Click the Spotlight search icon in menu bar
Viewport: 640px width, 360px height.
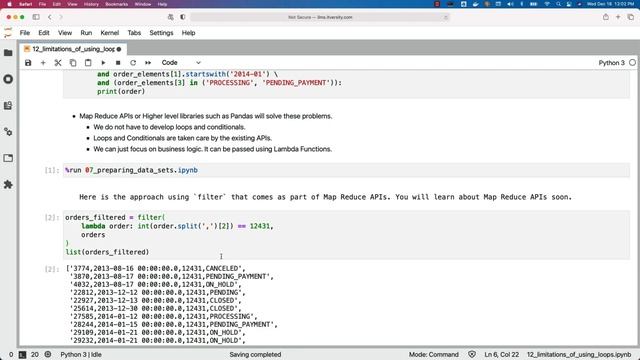coord(558,4)
